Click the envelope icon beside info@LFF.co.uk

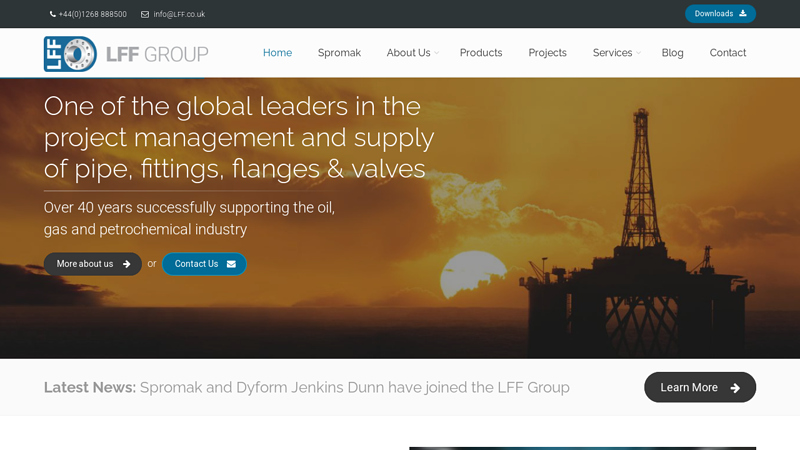[145, 14]
